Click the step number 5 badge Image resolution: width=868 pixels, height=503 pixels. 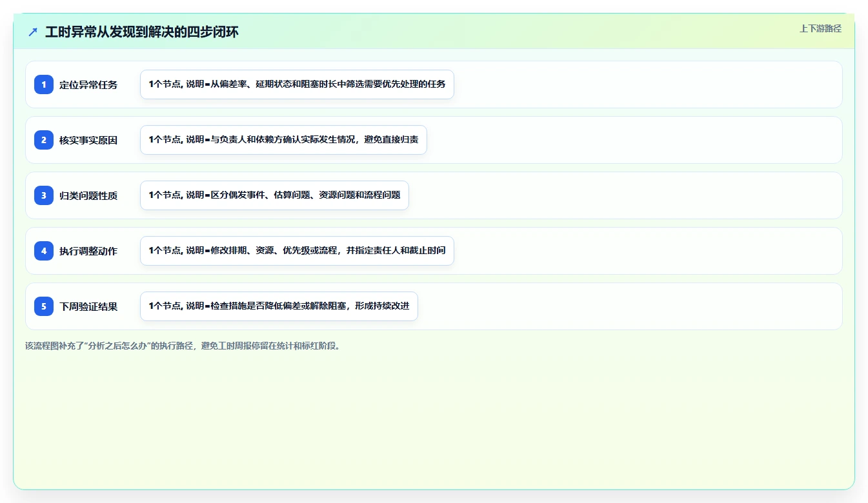[x=44, y=306]
